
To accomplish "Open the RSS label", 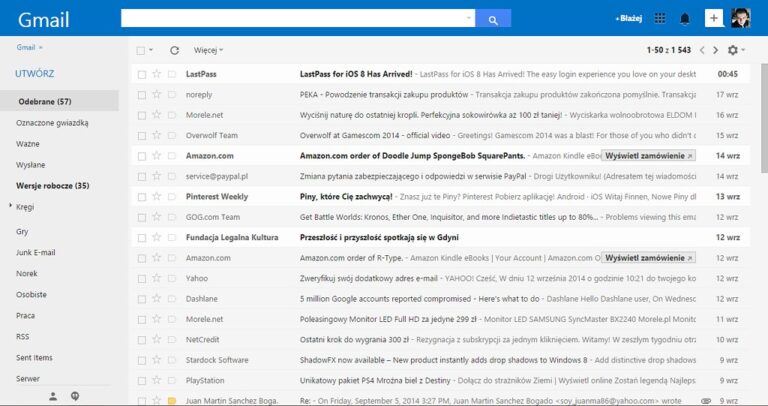I will 22,337.
